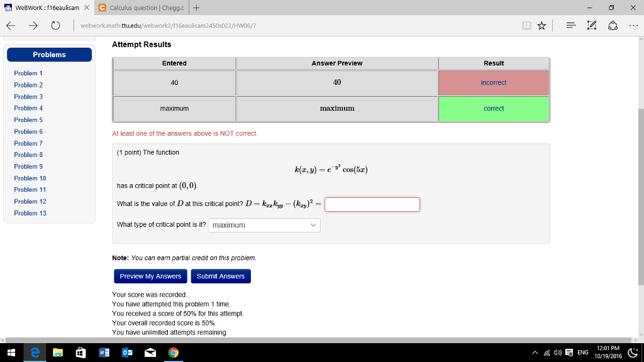Click the Make a Web Note icon
Viewport: 644px width, 362px height.
coord(591,25)
